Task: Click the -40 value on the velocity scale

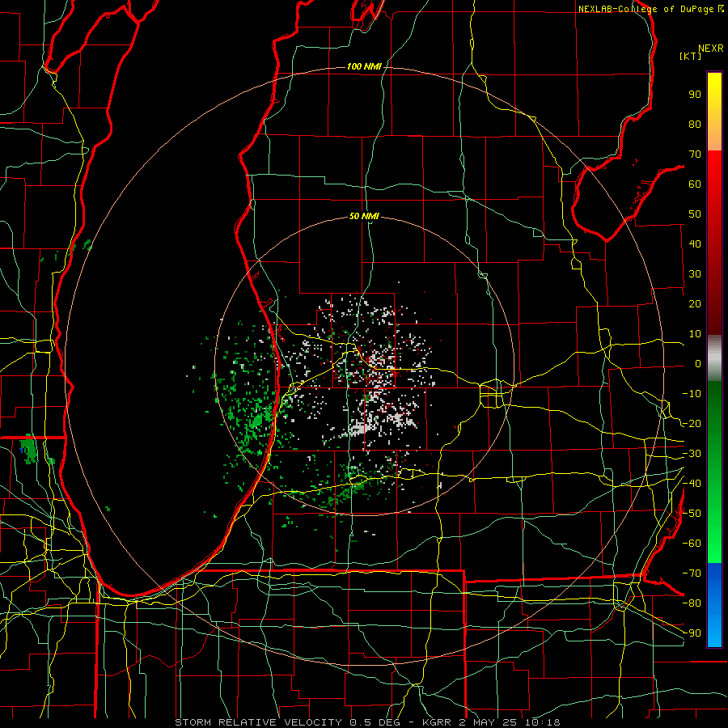Action: pos(692,484)
